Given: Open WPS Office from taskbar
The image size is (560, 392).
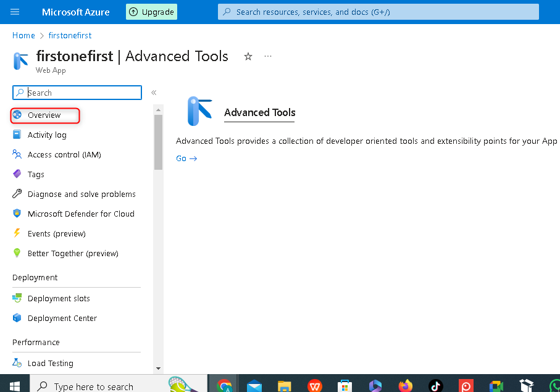Looking at the screenshot, I should click(315, 386).
